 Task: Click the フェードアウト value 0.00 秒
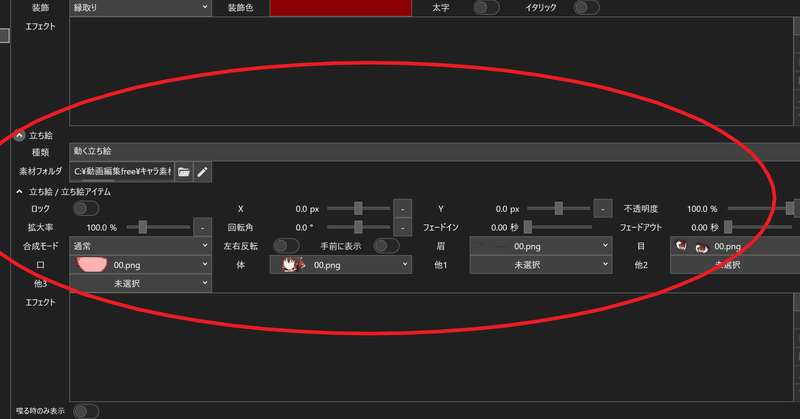pyautogui.click(x=705, y=228)
